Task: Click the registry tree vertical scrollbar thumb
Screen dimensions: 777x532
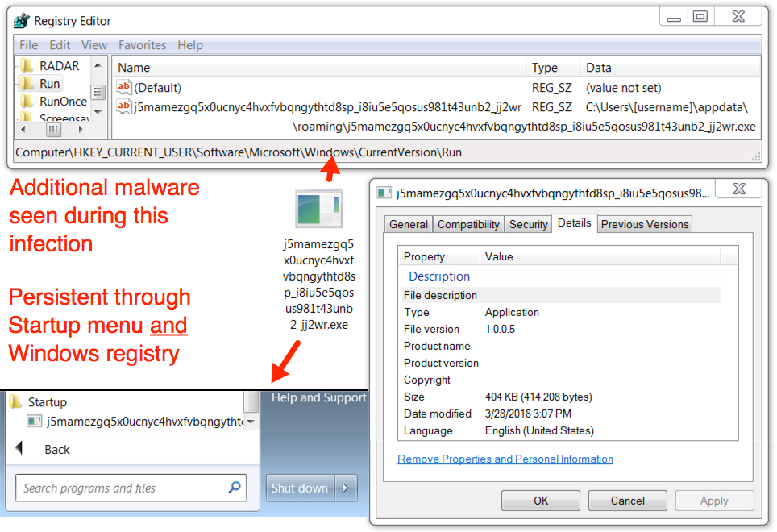Action: [98, 92]
